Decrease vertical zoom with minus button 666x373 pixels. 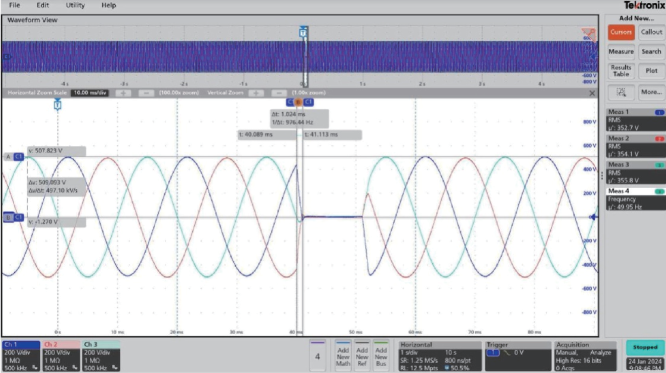click(279, 93)
